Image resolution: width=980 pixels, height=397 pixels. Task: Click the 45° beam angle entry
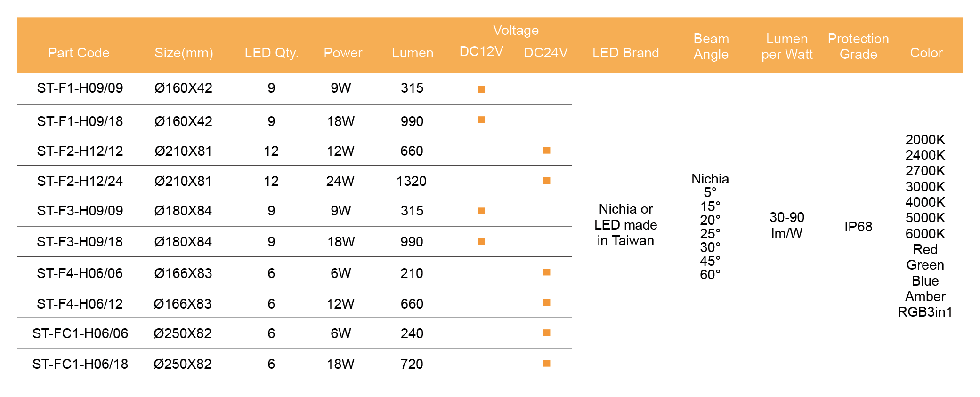(710, 261)
